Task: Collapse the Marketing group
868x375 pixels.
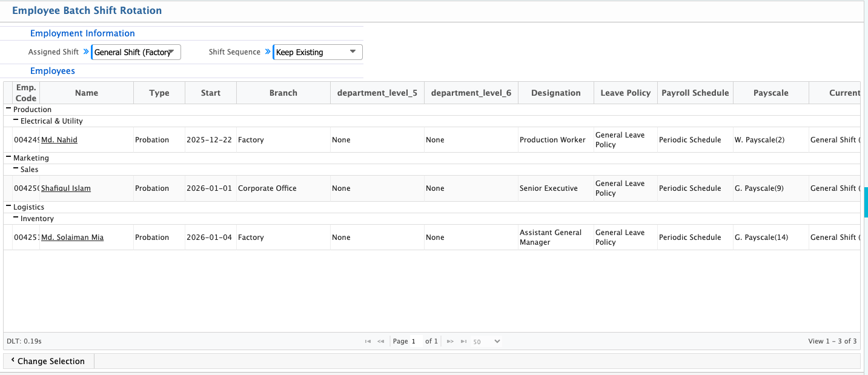Action: pos(8,158)
